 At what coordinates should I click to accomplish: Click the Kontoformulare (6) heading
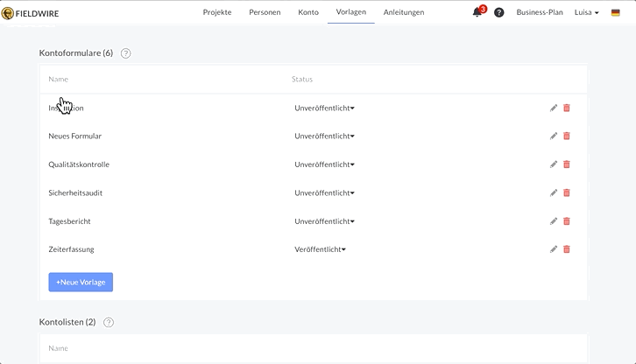click(76, 53)
